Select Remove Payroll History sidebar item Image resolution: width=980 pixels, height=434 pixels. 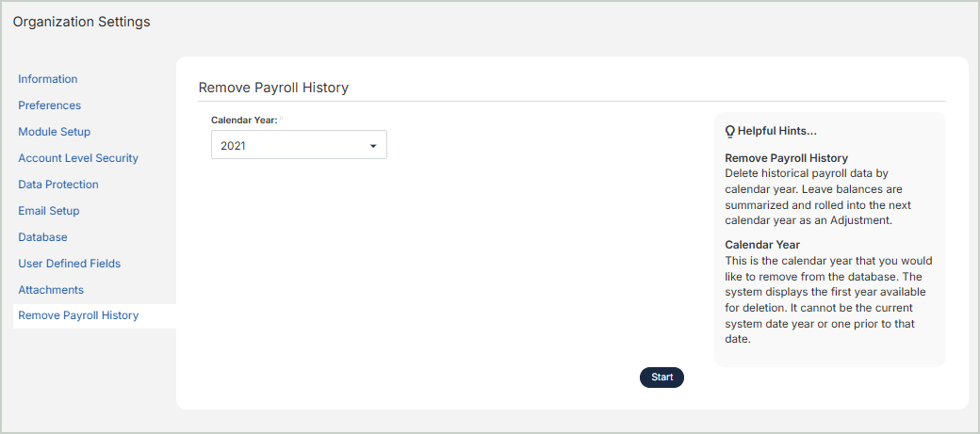[78, 315]
